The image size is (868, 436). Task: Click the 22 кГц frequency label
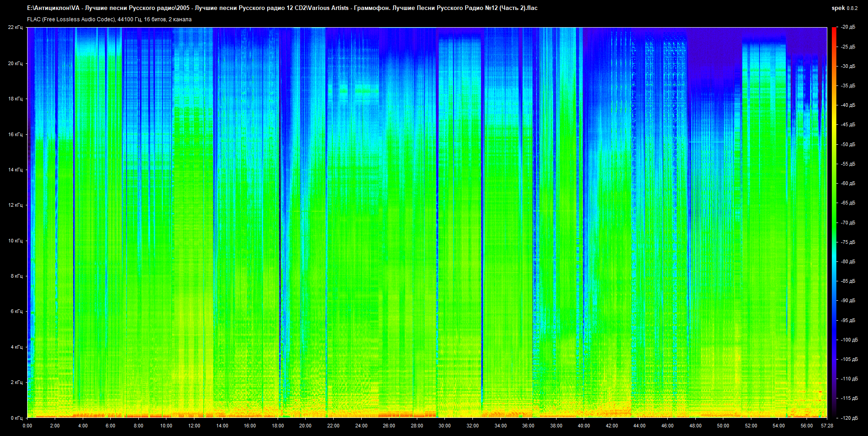click(x=15, y=27)
